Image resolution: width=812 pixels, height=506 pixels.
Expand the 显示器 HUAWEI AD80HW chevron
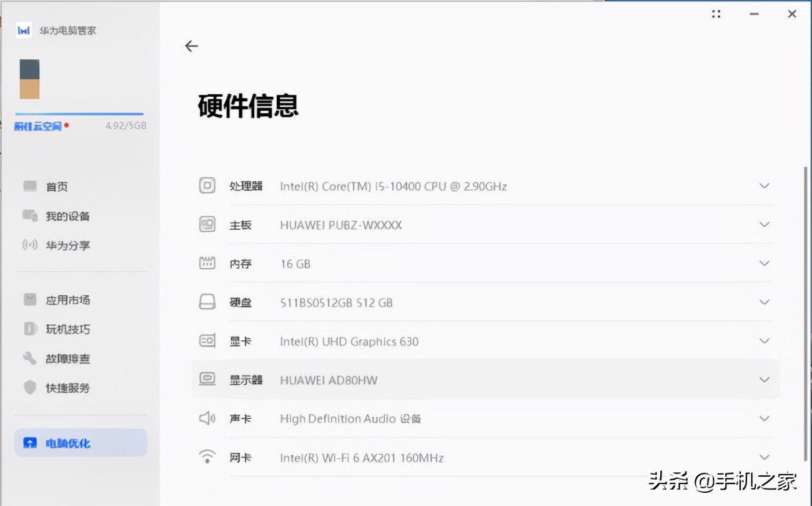click(x=764, y=379)
